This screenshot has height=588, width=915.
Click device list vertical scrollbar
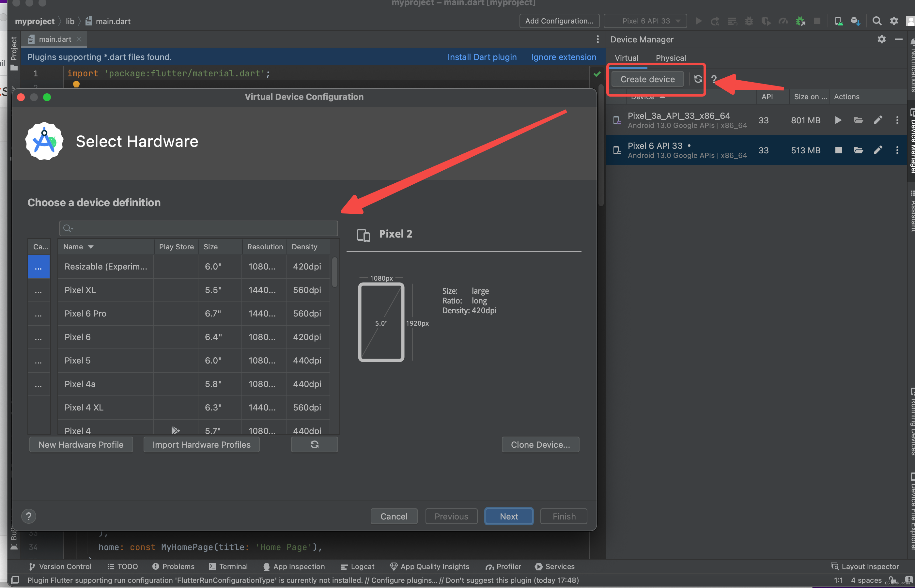[334, 272]
